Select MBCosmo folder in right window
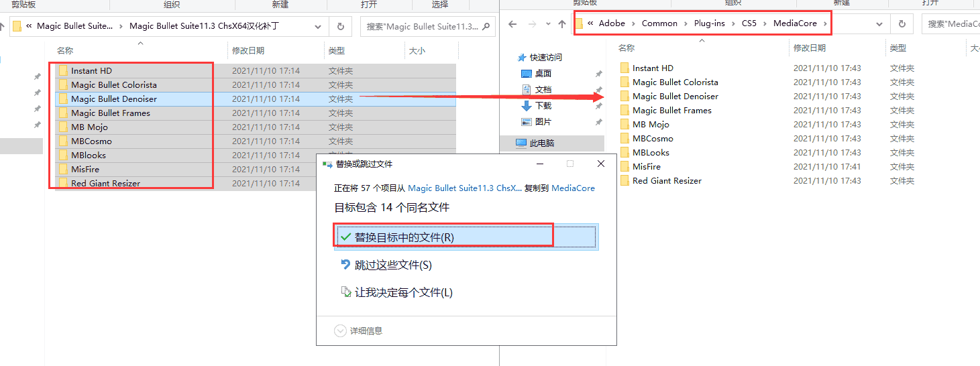The height and width of the screenshot is (366, 980). [653, 138]
